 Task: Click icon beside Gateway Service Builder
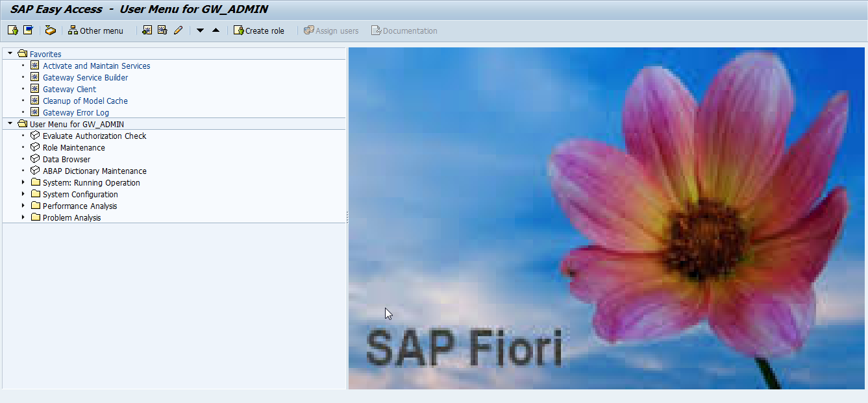[x=35, y=77]
